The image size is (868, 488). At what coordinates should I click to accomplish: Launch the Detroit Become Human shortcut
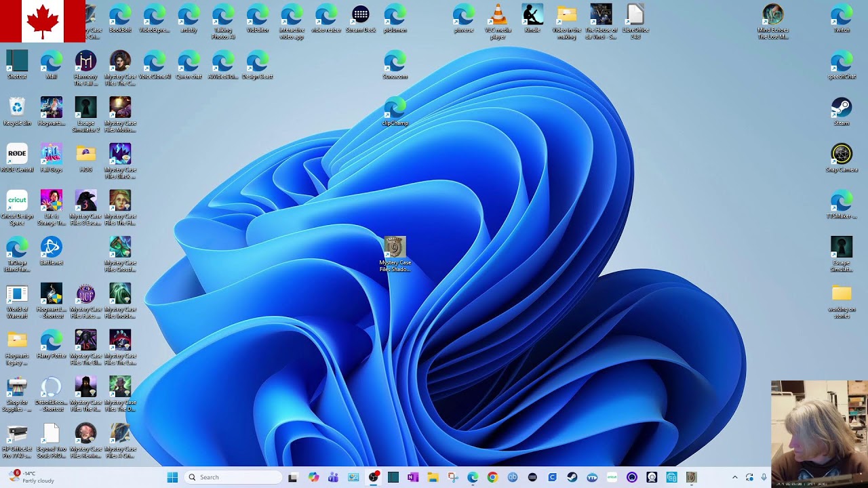[x=52, y=394]
